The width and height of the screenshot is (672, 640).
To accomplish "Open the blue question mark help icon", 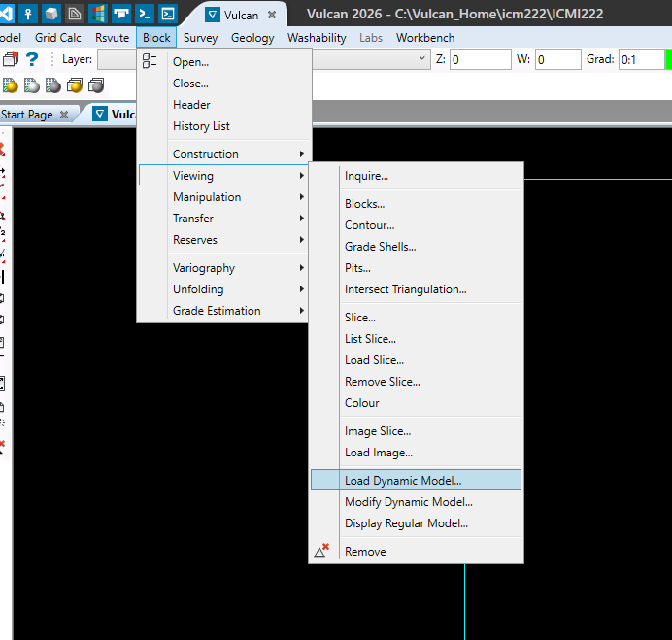I will 32,59.
